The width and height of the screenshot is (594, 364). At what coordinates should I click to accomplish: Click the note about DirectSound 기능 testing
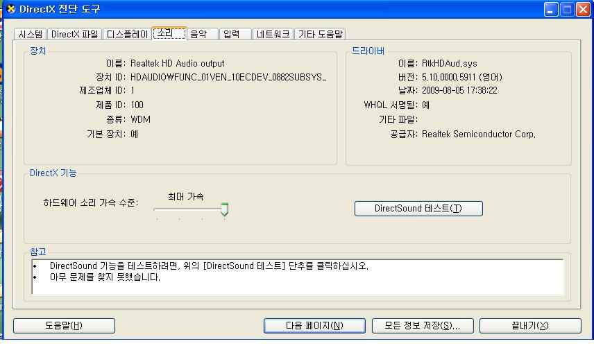(209, 266)
